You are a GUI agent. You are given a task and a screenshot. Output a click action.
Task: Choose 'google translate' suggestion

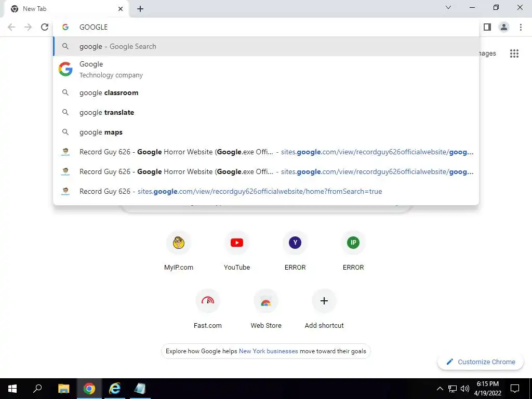pyautogui.click(x=266, y=112)
